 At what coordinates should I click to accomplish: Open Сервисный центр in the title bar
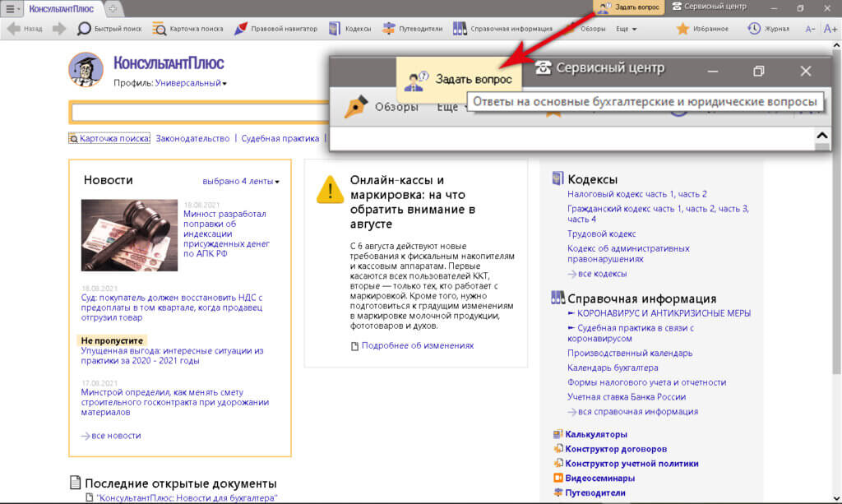(x=709, y=7)
